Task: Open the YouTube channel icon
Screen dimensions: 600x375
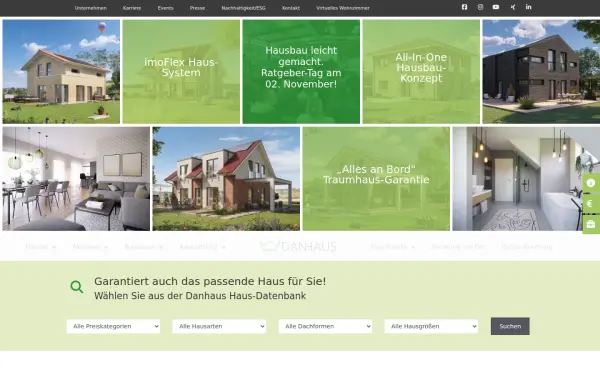Action: pos(496,7)
